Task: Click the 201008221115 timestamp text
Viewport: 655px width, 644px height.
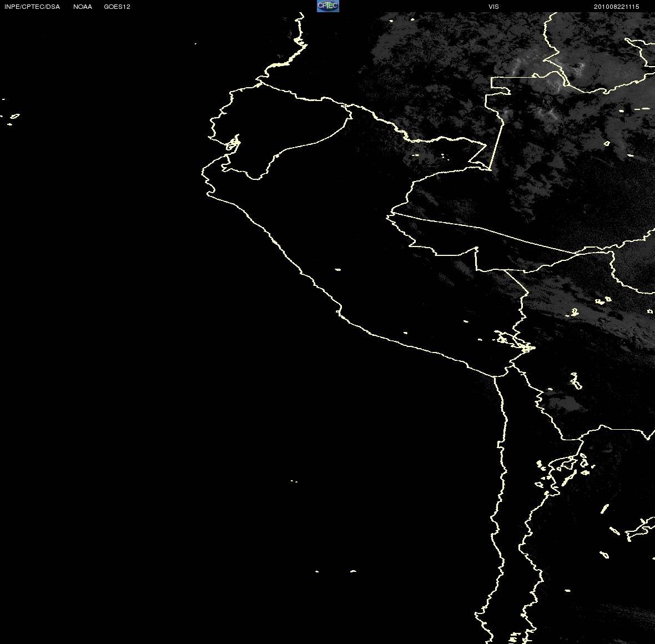Action: [617, 7]
